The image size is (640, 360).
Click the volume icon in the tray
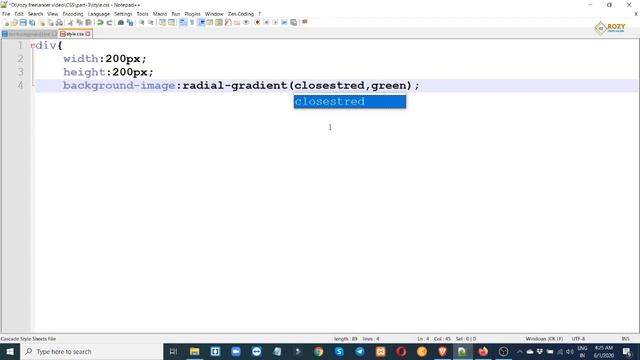coord(569,351)
